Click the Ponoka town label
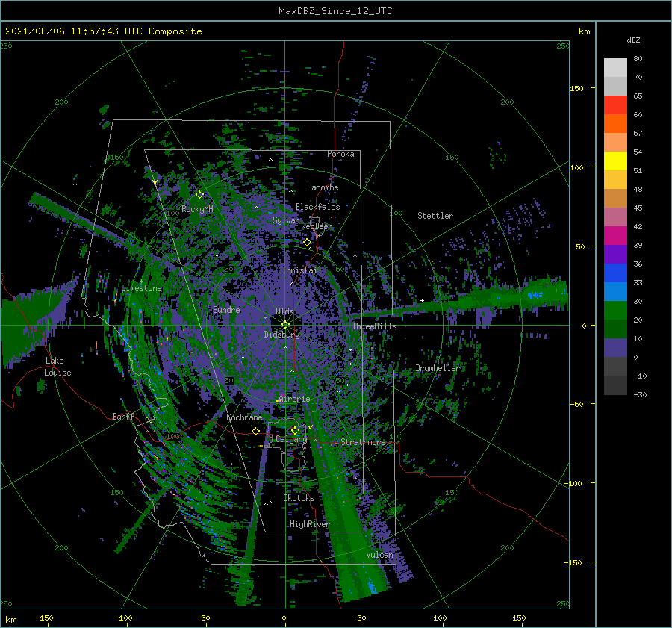The image size is (672, 628). coord(340,154)
